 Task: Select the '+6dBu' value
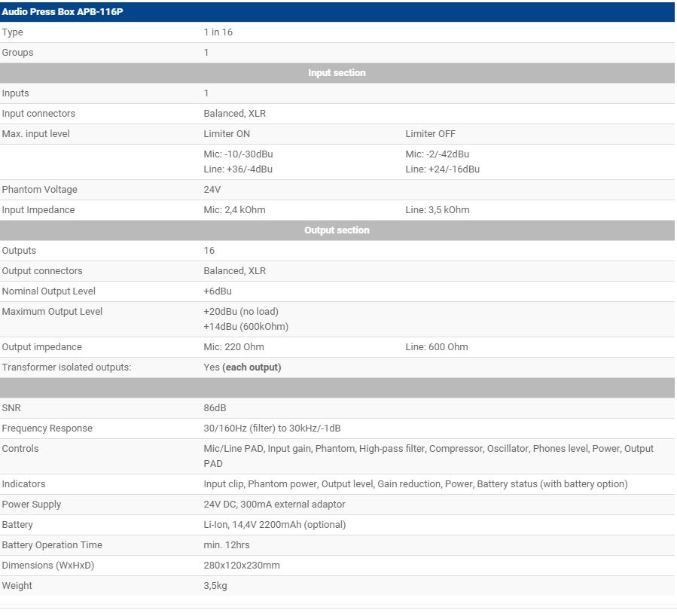tap(218, 291)
